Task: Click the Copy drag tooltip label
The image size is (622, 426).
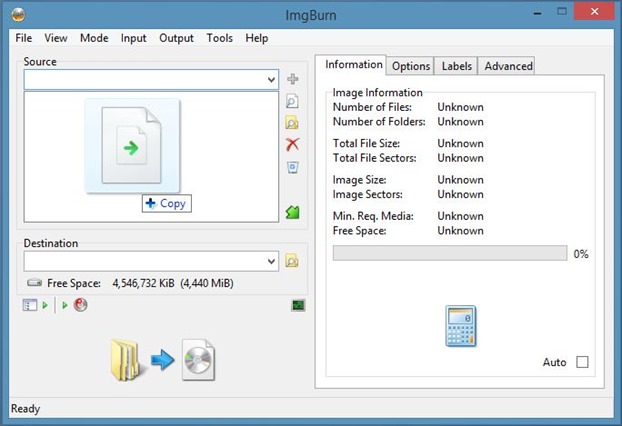Action: pos(167,203)
